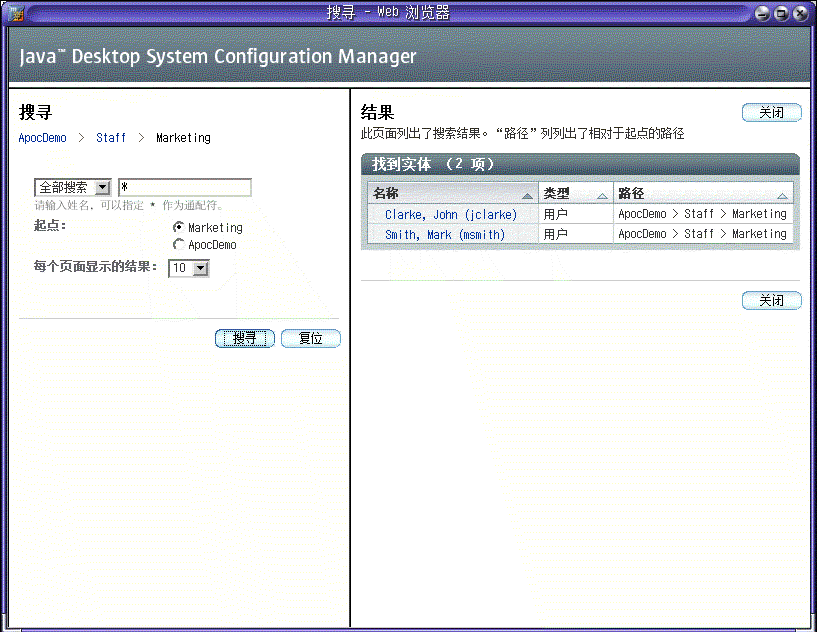
Task: Select the ApocDemo starting point radio button
Action: tap(178, 244)
